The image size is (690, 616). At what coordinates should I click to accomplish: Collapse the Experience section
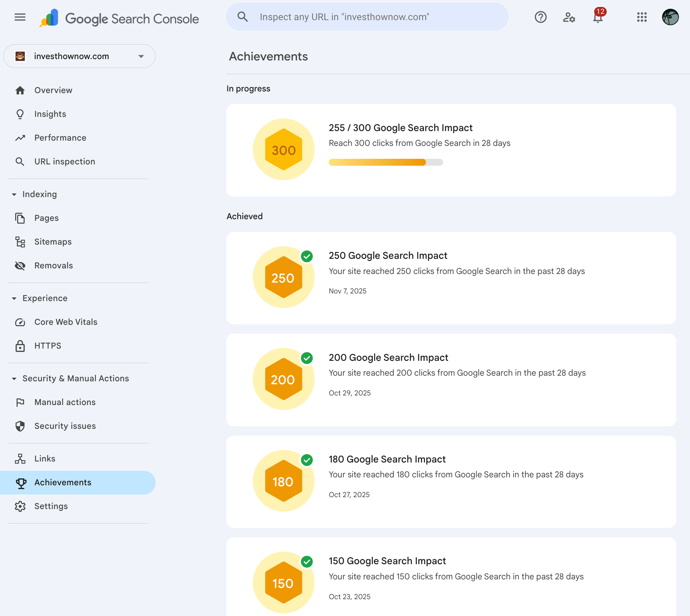14,298
